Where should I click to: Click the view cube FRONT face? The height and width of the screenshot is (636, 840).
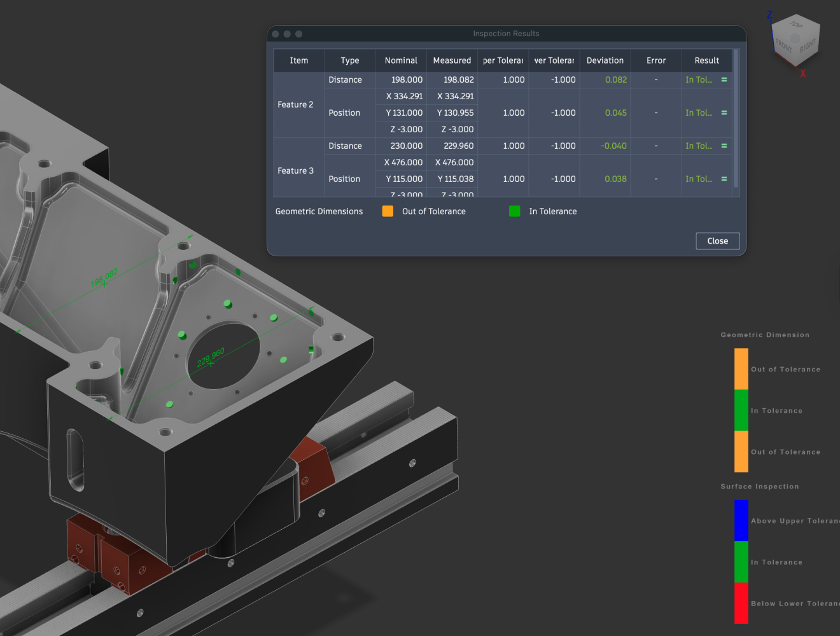point(784,47)
